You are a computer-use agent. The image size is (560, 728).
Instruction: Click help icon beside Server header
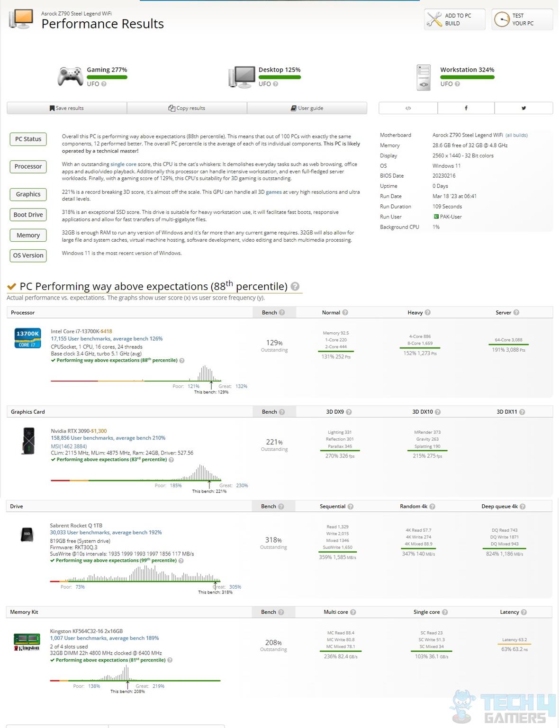516,312
